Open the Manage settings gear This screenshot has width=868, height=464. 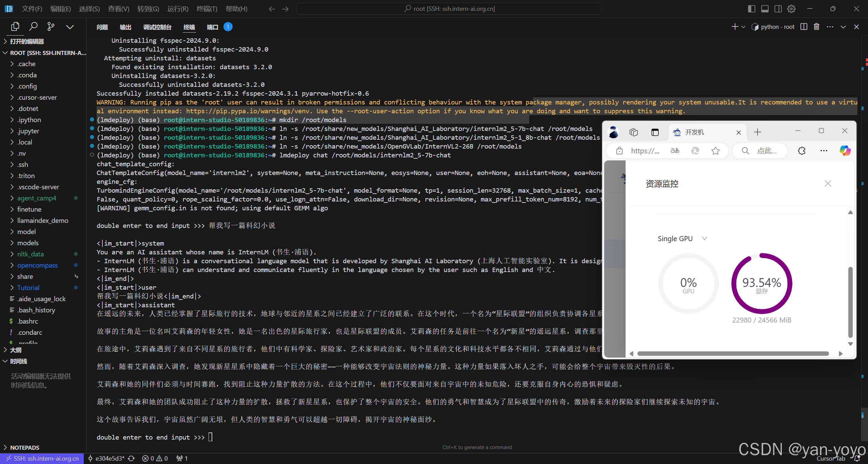coord(791,8)
